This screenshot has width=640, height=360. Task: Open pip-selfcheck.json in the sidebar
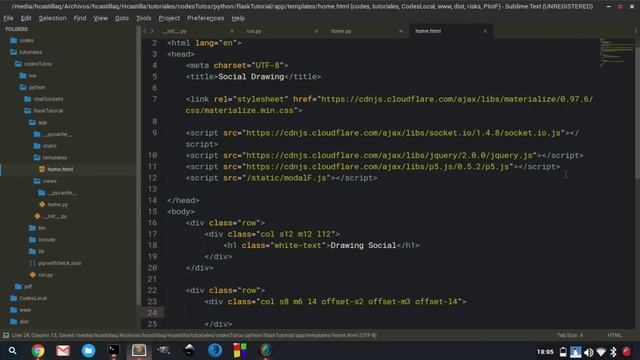[56, 263]
